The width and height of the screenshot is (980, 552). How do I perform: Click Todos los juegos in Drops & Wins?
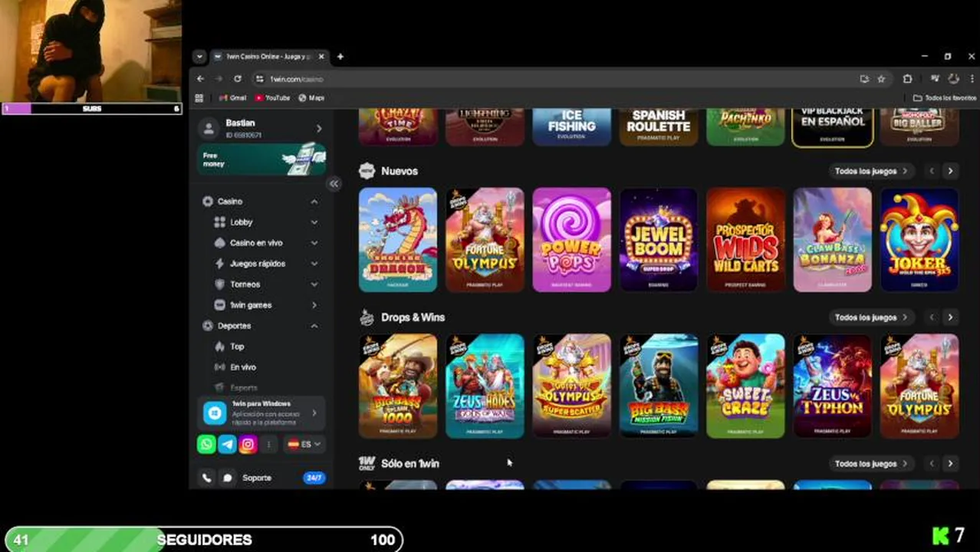coord(871,317)
